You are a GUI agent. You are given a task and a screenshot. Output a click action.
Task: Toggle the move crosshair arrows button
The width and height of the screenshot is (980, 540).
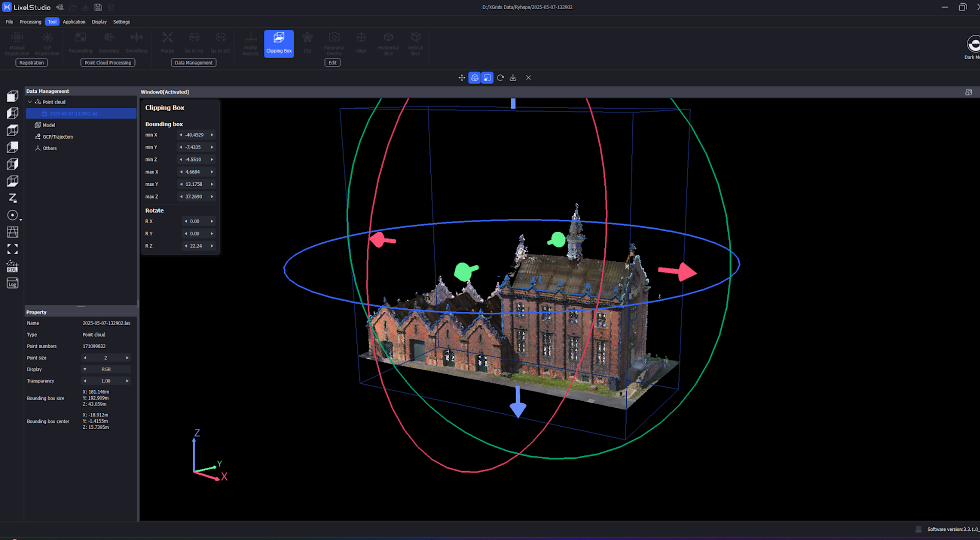coord(461,78)
